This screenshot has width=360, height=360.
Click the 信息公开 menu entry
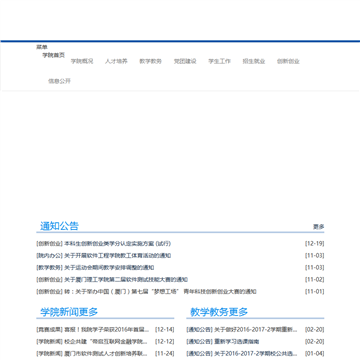(x=59, y=81)
